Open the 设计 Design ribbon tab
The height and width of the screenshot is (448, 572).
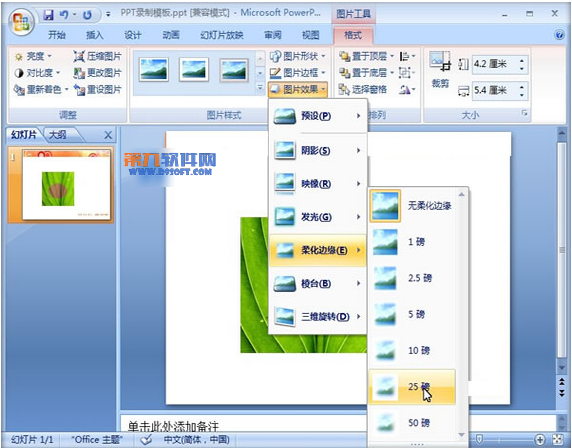[133, 35]
